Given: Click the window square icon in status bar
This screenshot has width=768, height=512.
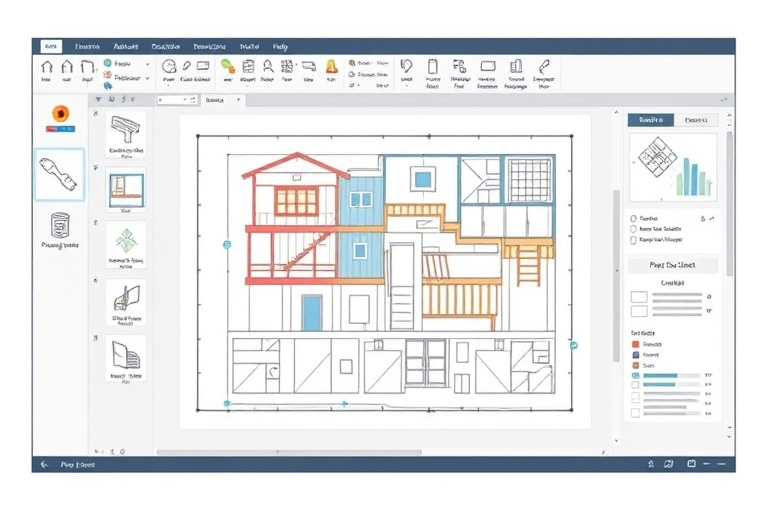Looking at the screenshot, I should point(691,463).
